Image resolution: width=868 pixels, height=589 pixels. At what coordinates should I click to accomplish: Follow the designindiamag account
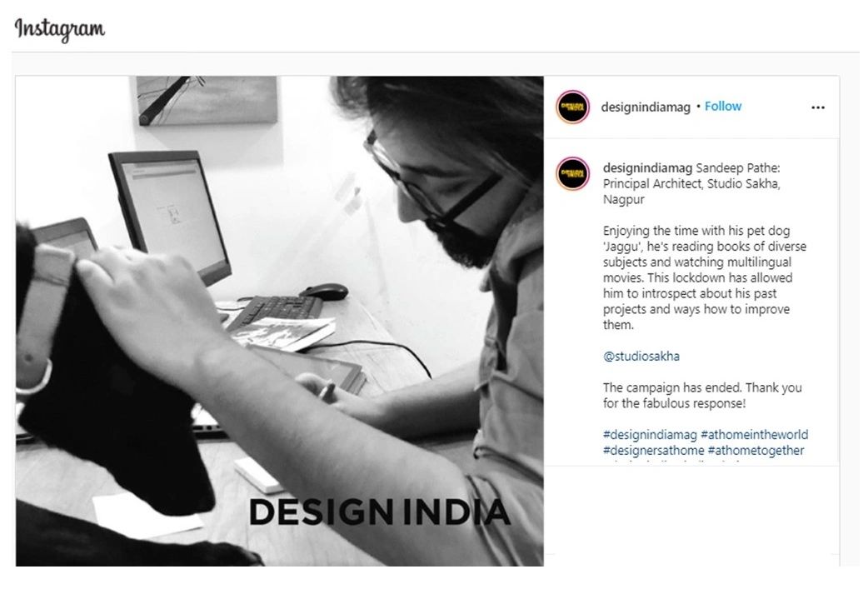point(723,107)
